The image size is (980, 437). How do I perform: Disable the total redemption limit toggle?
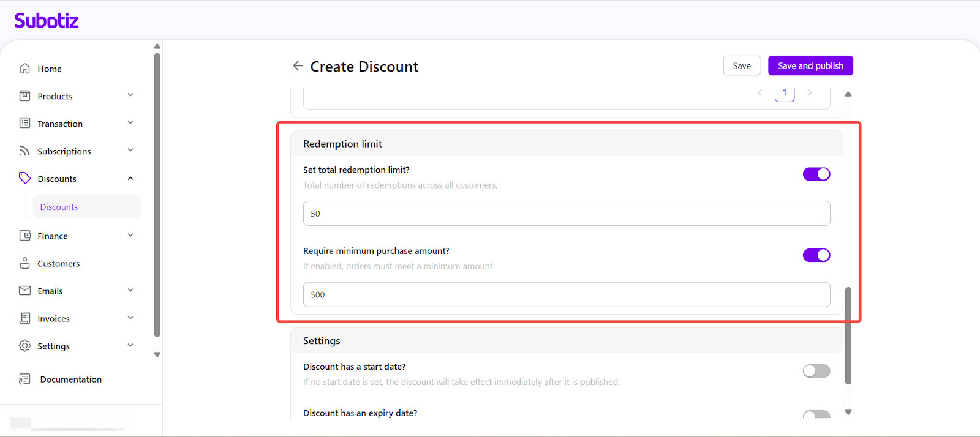click(816, 174)
